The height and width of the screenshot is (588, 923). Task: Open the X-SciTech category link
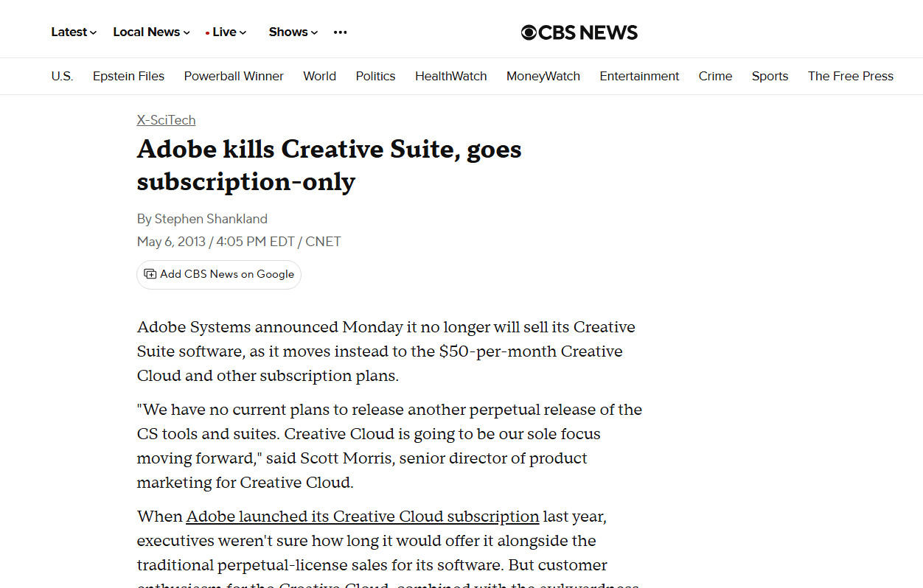[x=166, y=120]
